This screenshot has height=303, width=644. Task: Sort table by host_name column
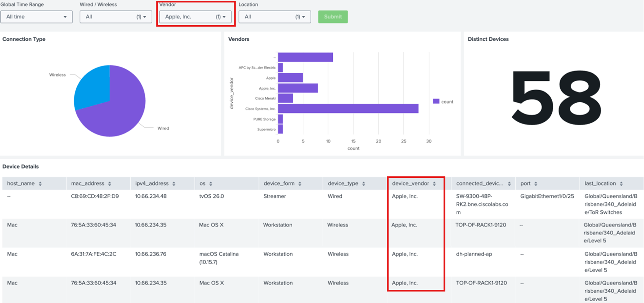coord(41,183)
